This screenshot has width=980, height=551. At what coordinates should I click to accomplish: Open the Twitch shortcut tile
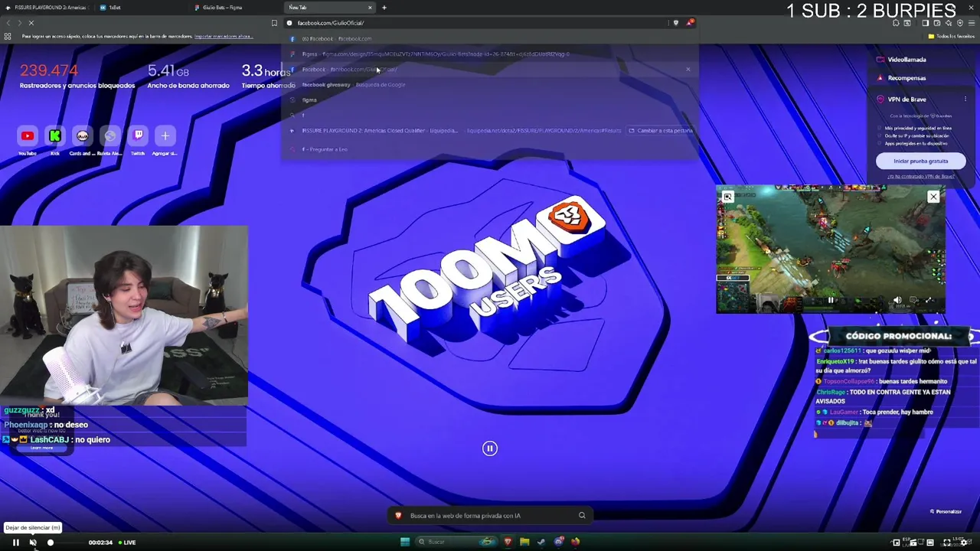(138, 136)
